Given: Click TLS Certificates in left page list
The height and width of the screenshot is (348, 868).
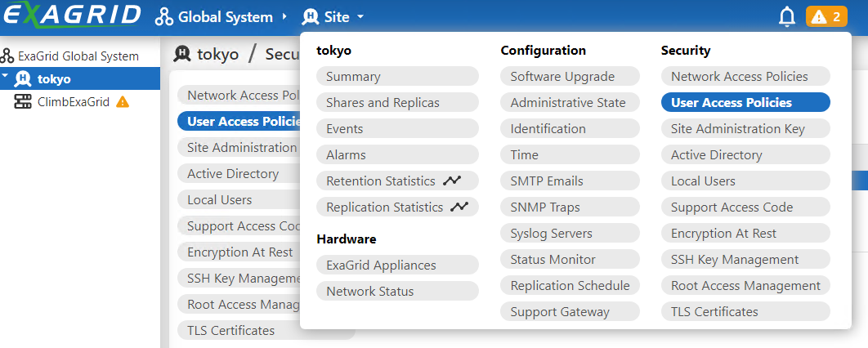Looking at the screenshot, I should pyautogui.click(x=266, y=330).
